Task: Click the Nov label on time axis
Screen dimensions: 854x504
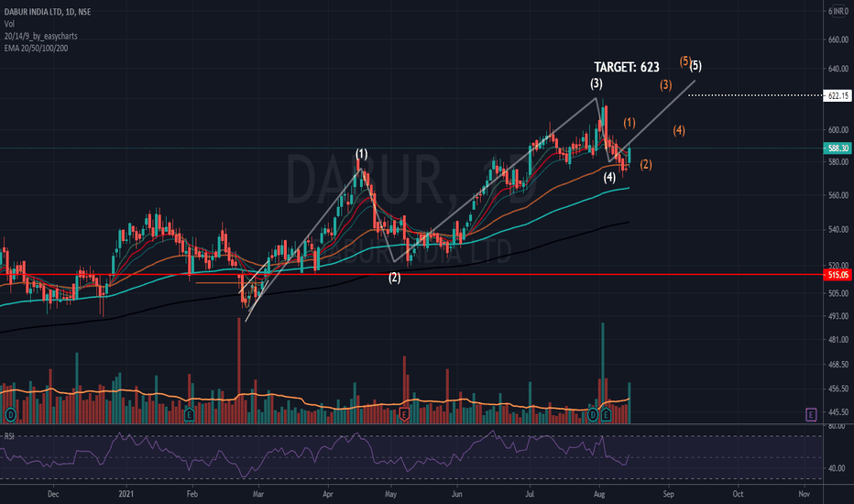Action: [x=804, y=494]
